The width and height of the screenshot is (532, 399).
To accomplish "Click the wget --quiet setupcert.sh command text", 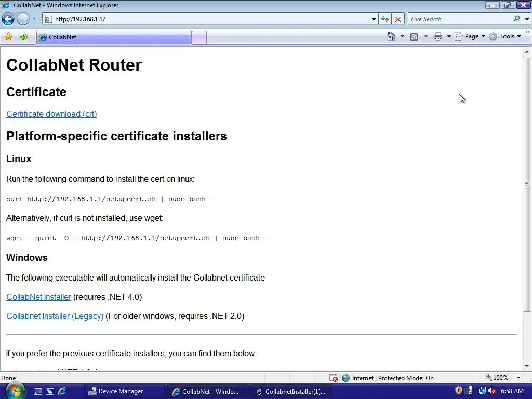I will point(137,238).
